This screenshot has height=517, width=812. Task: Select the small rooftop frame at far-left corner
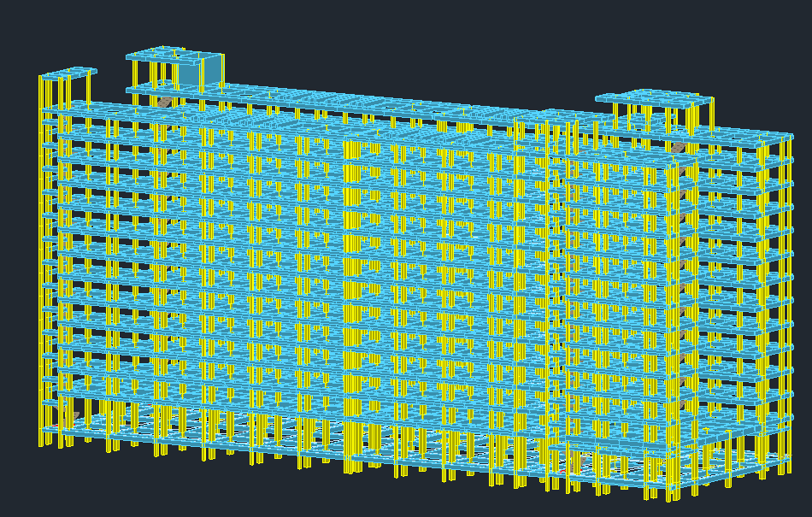tap(68, 73)
